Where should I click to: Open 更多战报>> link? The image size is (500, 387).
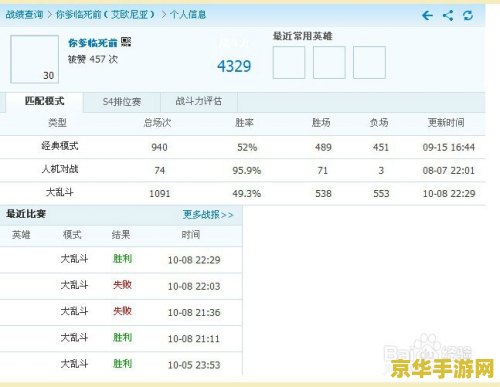(x=208, y=214)
